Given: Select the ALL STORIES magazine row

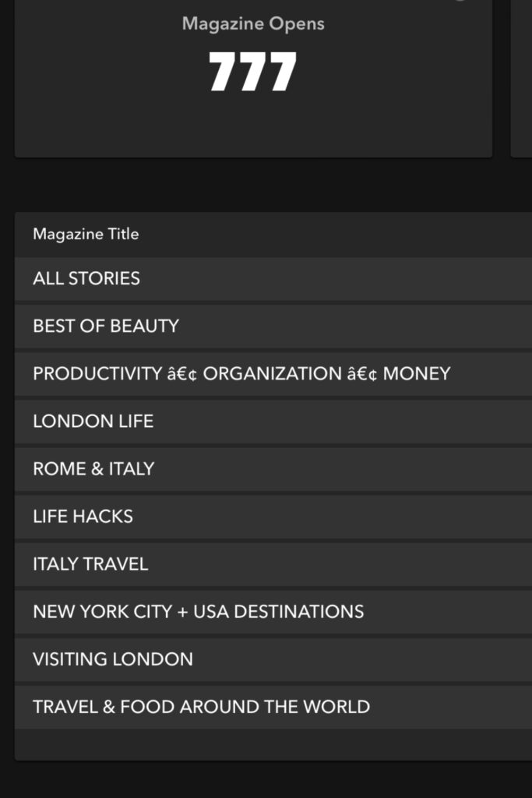Looking at the screenshot, I should (273, 278).
